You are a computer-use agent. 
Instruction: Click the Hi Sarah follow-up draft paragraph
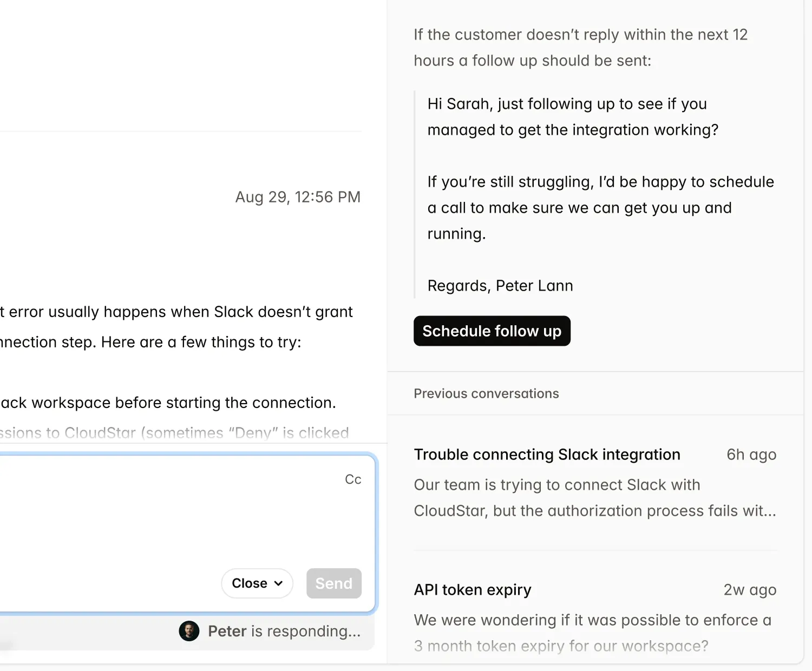click(x=572, y=117)
